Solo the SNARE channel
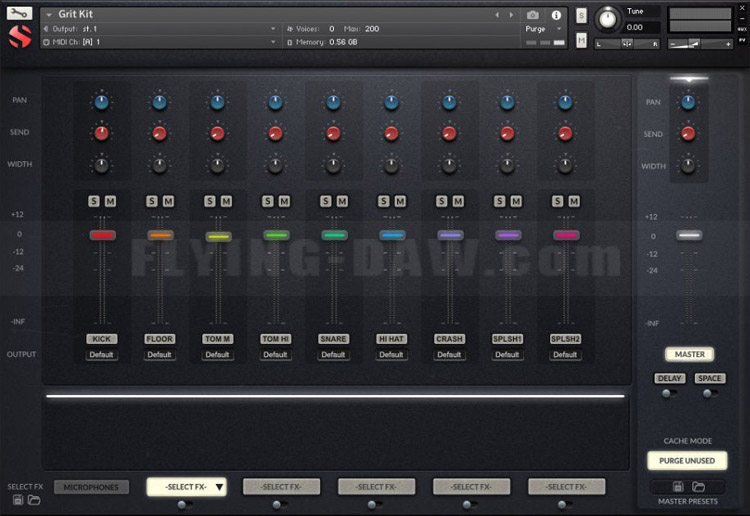 326,201
